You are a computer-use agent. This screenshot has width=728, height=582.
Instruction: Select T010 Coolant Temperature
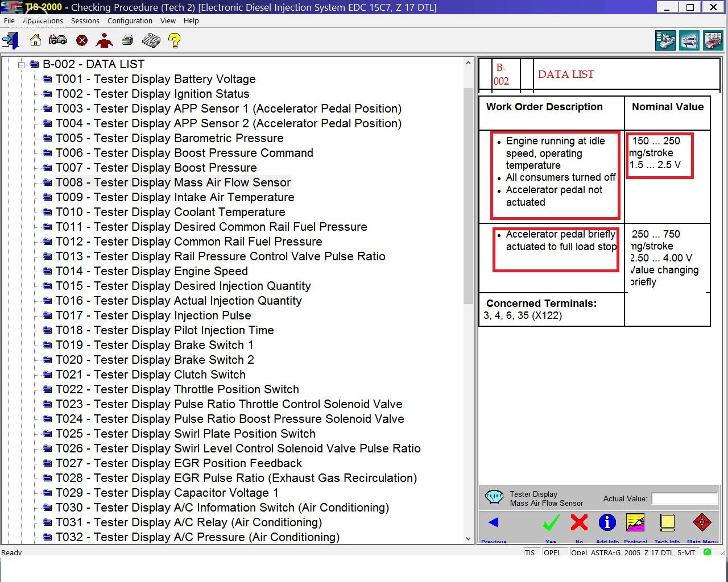coord(171,212)
